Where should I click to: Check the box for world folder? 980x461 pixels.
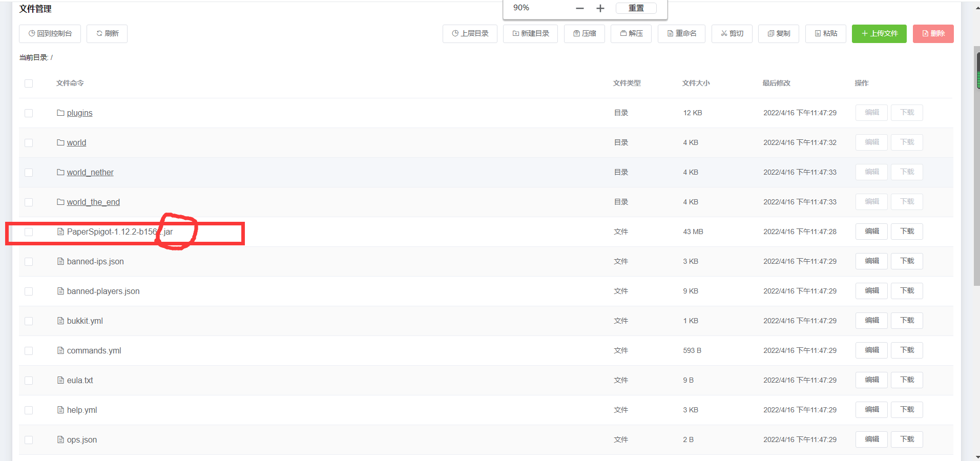(x=29, y=143)
